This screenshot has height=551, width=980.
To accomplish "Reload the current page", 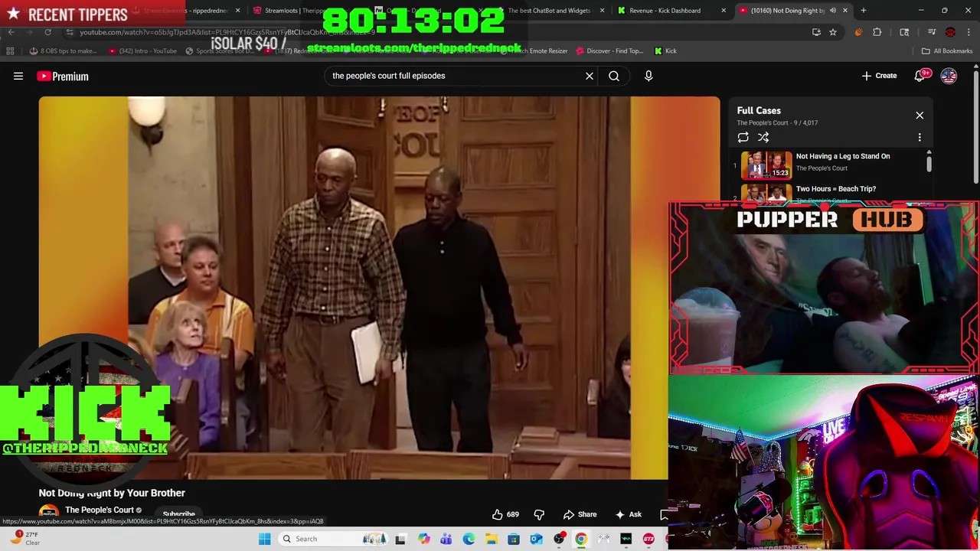I will coord(47,32).
